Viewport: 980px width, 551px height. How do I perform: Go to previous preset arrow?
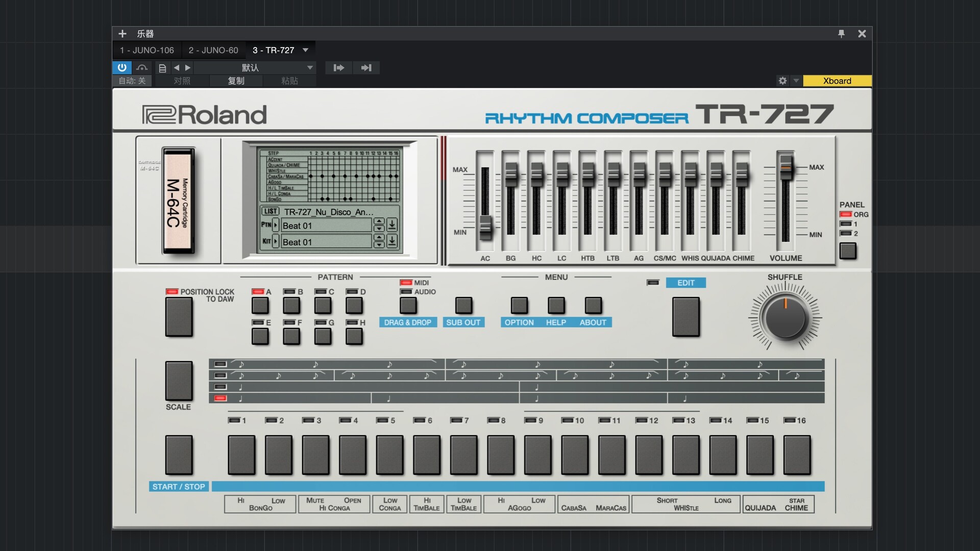(x=177, y=67)
